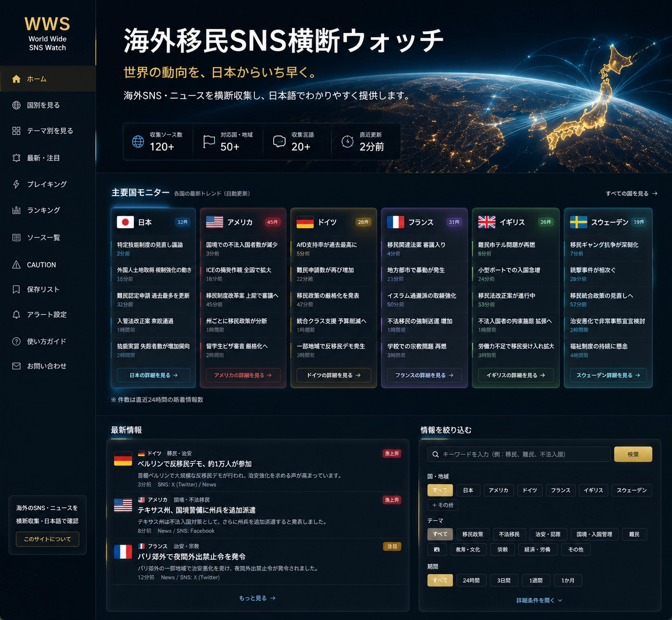Click フランスの詳細を見る button
672x620 pixels.
tap(425, 375)
